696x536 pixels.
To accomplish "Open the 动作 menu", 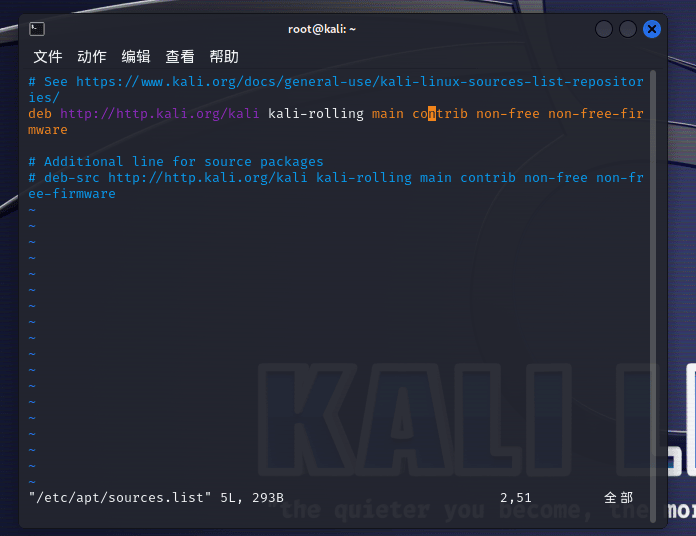I will coord(92,57).
